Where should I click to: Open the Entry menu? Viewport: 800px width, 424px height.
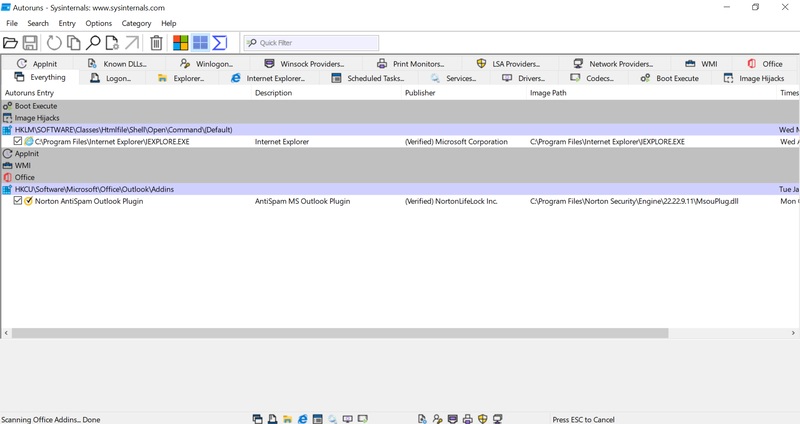click(x=67, y=23)
